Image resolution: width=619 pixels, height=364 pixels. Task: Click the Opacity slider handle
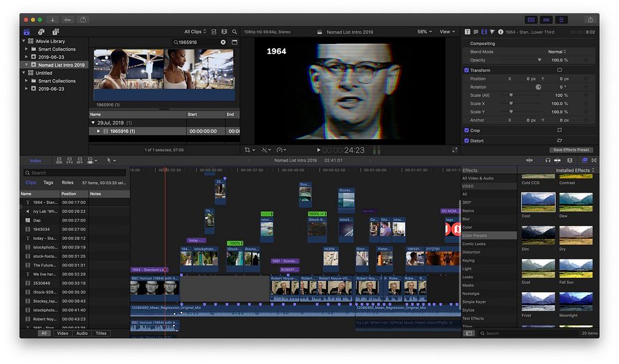click(x=539, y=60)
